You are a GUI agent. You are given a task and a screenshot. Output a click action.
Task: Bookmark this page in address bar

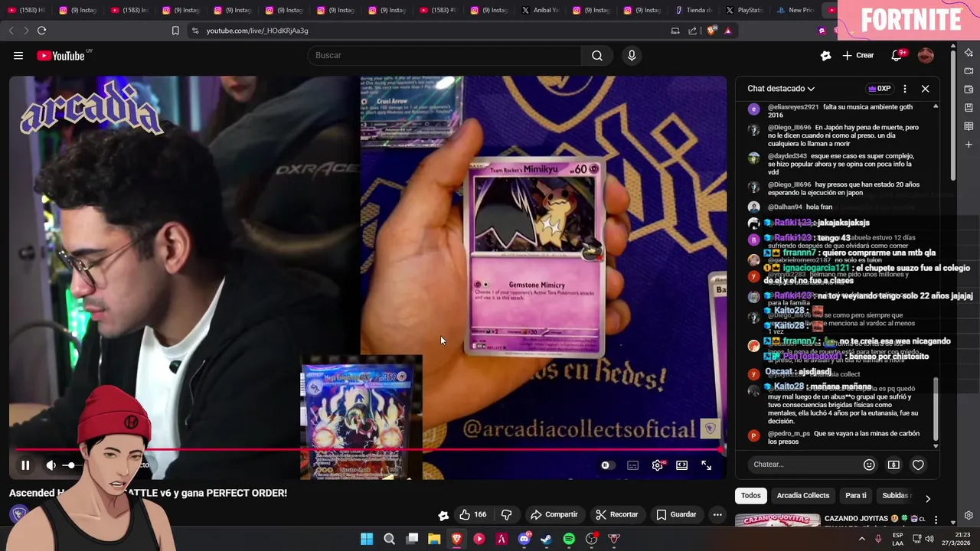pyautogui.click(x=175, y=31)
